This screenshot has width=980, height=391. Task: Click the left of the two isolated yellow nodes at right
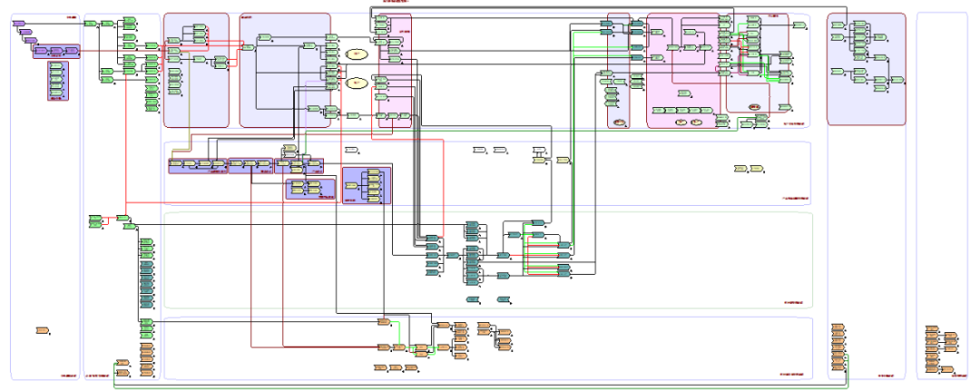click(740, 169)
